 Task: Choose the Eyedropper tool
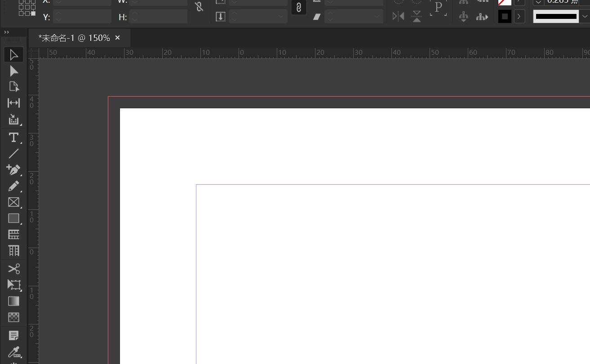click(14, 352)
